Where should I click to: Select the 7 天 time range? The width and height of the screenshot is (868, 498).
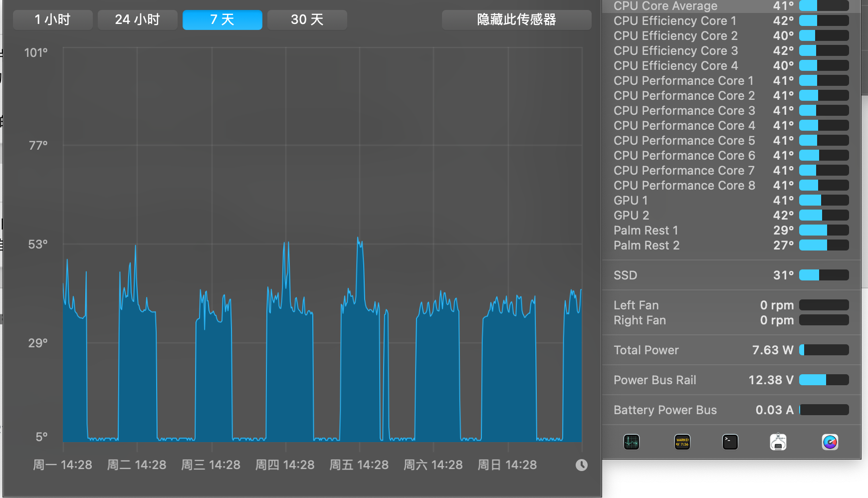tap(222, 20)
